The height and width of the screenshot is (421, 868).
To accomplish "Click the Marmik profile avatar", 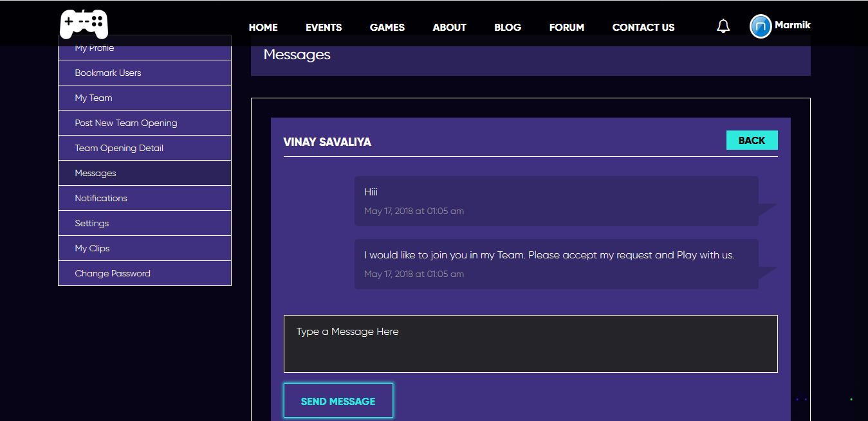I will point(761,26).
